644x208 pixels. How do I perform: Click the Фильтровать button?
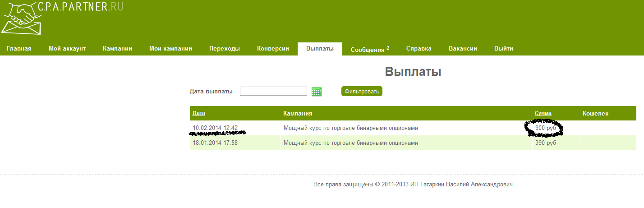pyautogui.click(x=362, y=91)
